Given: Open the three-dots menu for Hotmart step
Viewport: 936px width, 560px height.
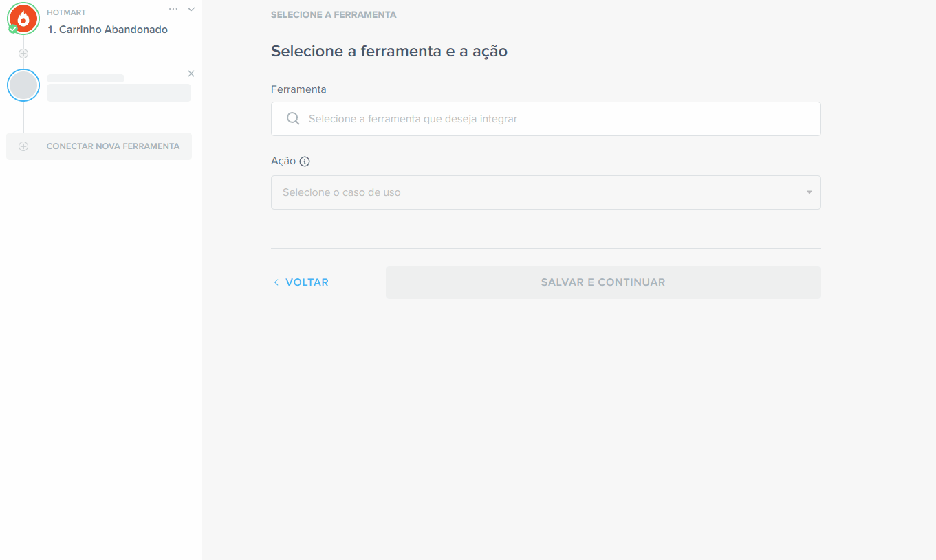Looking at the screenshot, I should click(x=173, y=9).
